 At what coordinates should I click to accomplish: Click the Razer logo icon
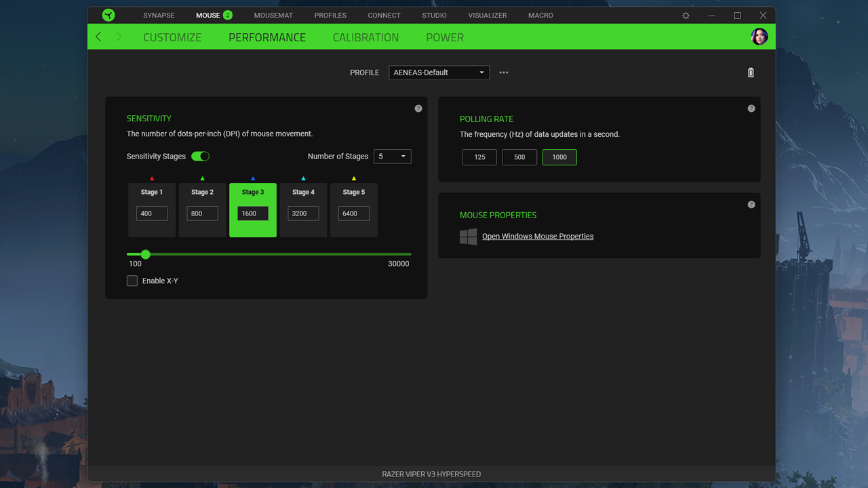pos(108,15)
